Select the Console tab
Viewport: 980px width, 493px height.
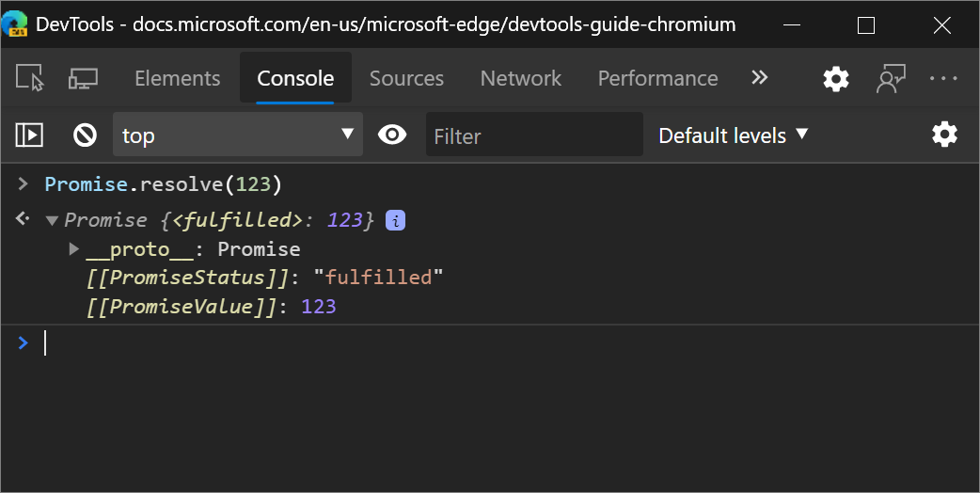click(295, 78)
